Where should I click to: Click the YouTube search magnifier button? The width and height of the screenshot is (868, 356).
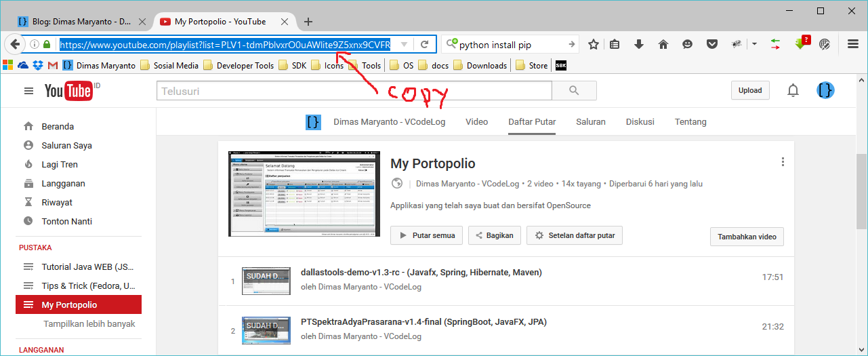coord(575,91)
